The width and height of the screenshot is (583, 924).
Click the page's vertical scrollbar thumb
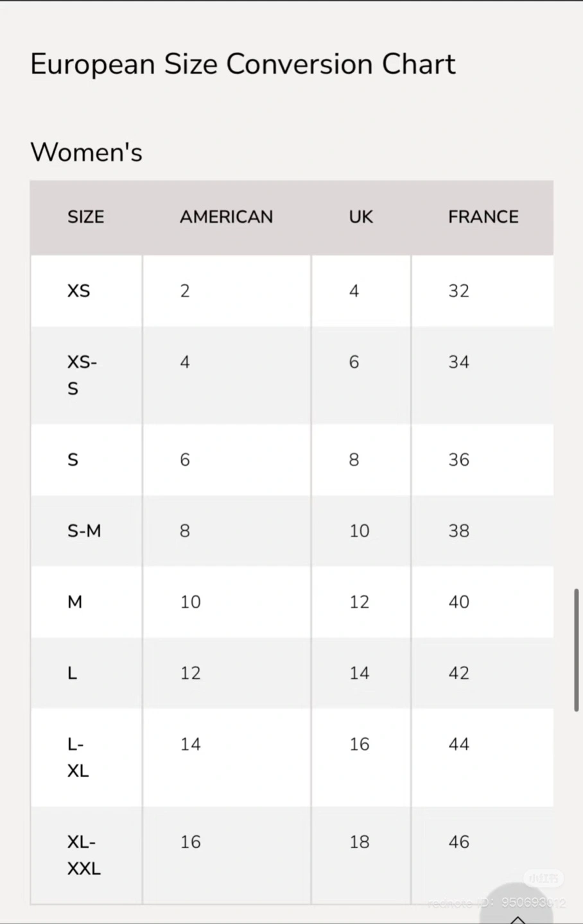click(576, 649)
